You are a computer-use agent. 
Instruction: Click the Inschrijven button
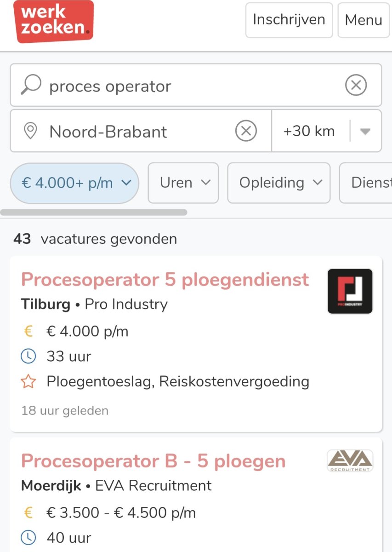click(289, 20)
